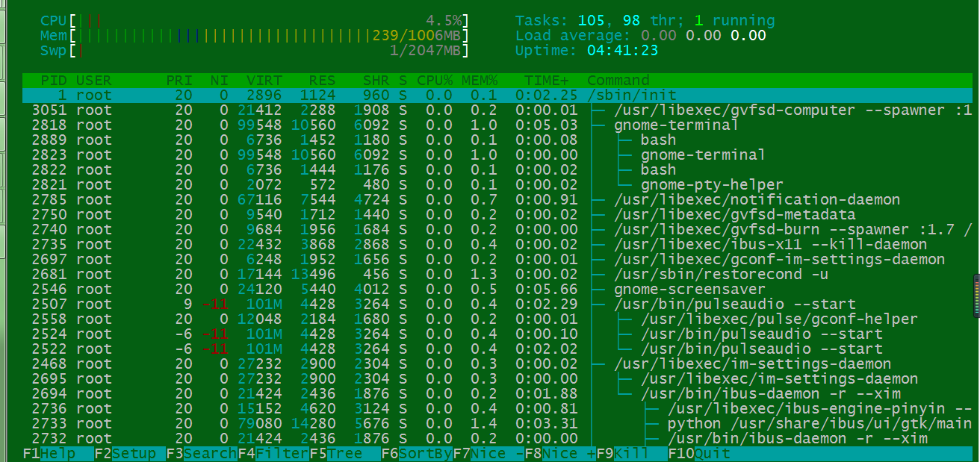Sort by the RES column header
This screenshot has height=462, width=980.
(x=323, y=80)
